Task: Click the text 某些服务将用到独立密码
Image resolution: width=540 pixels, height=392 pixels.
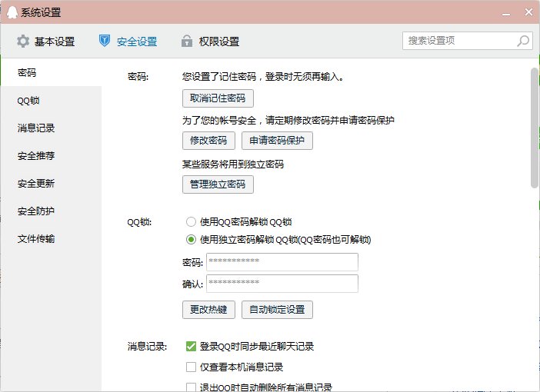Action: coord(233,164)
